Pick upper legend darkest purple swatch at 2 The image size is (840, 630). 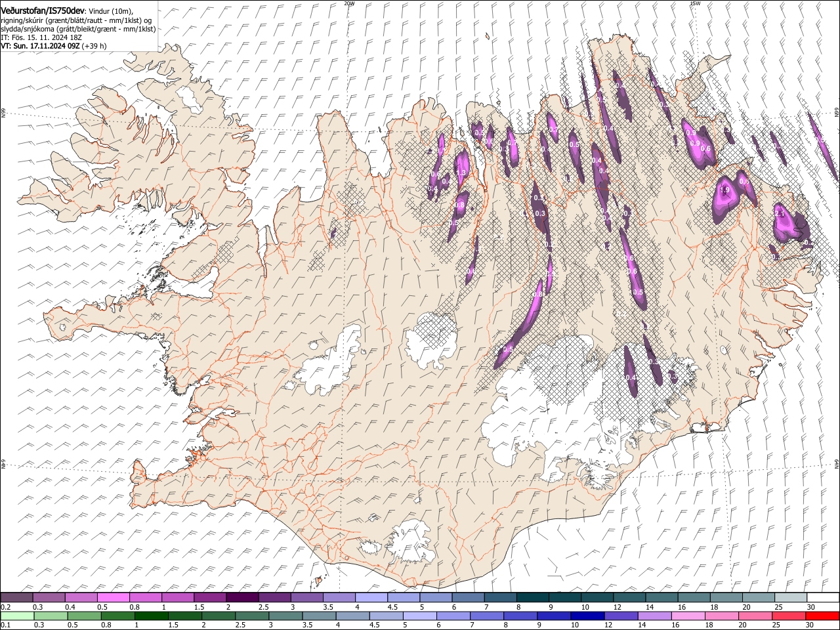pos(242,598)
